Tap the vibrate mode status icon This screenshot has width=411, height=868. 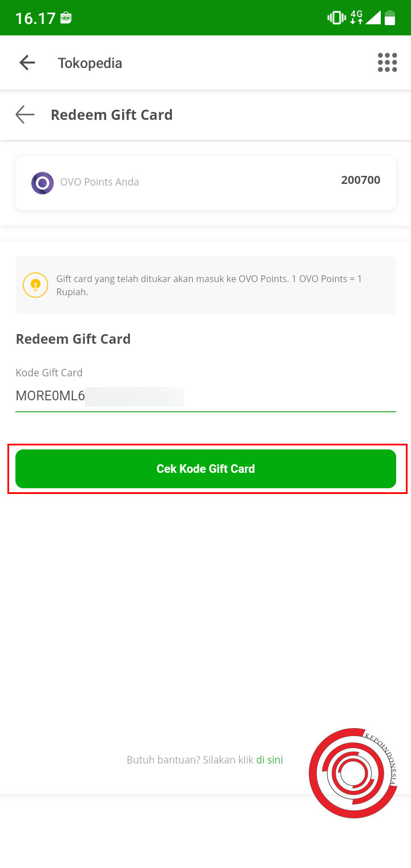coord(337,17)
